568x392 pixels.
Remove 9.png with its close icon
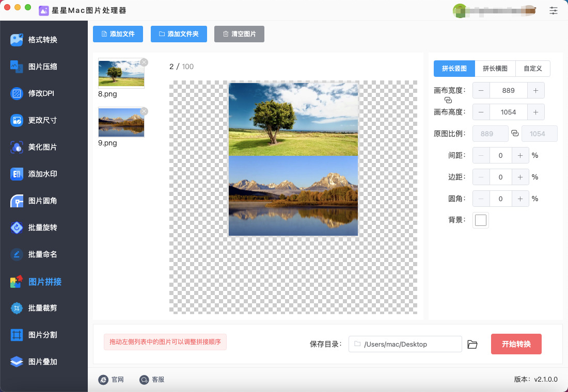[144, 111]
